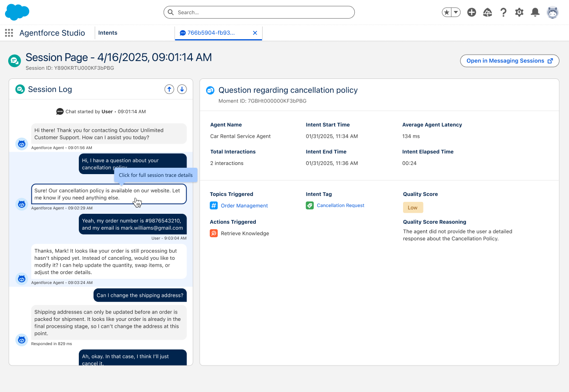
Task: Jump to next message with down arrow
Action: [x=182, y=89]
